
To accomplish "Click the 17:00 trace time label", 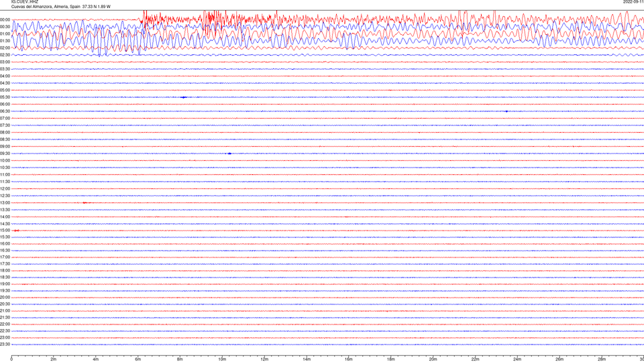I will (5, 257).
